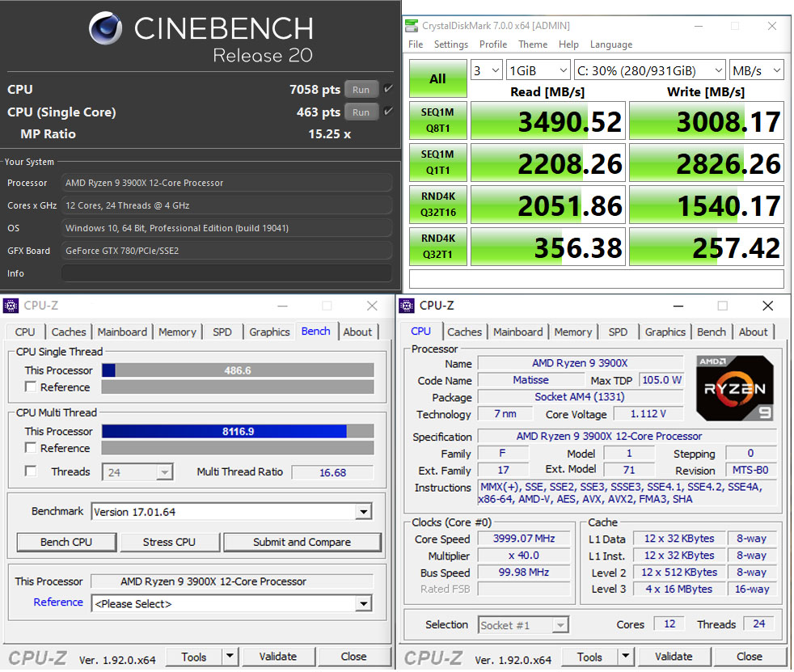Viewport: 794px width, 672px height.
Task: Click the Cinebench logo sphere icon
Action: (107, 31)
